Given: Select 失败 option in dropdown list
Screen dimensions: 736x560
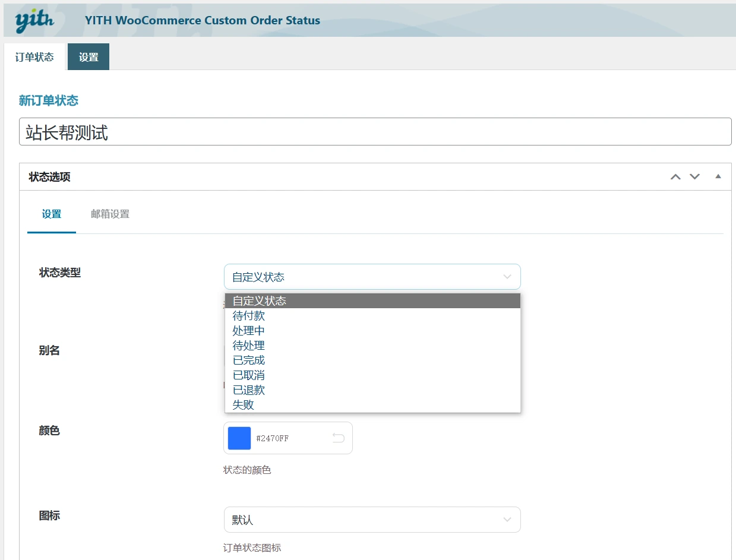Looking at the screenshot, I should tap(244, 405).
